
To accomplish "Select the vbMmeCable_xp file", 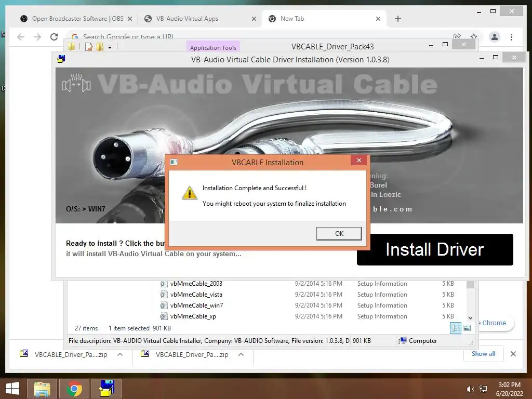I will click(193, 316).
